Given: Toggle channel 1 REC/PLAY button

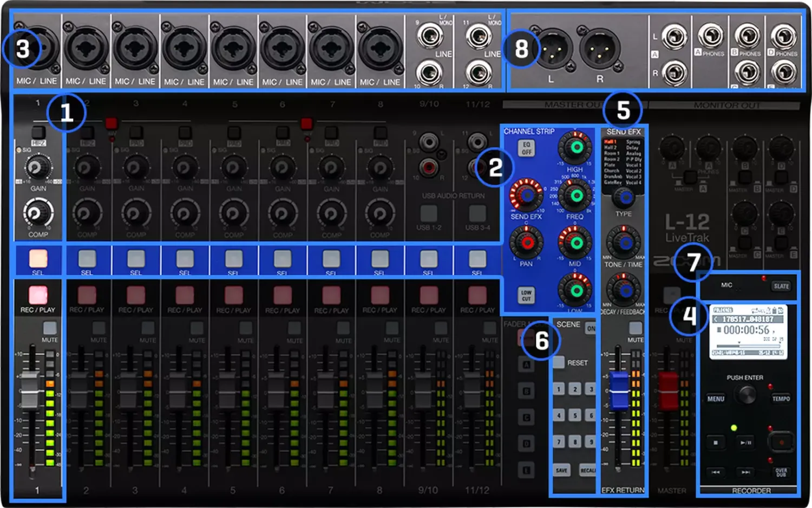Looking at the screenshot, I should [x=38, y=296].
